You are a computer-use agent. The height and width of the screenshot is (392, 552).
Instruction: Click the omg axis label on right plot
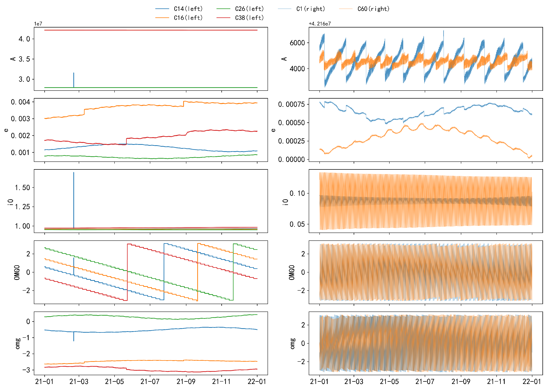[x=292, y=344]
